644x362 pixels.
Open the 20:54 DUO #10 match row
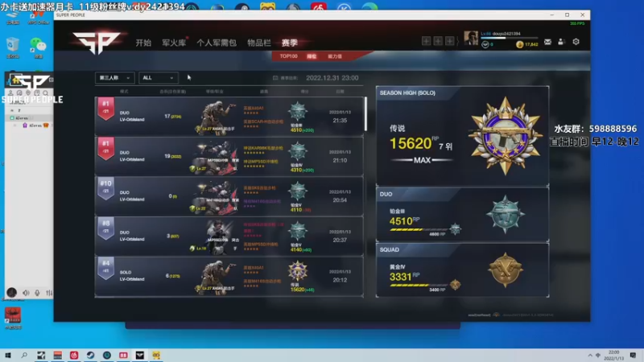pyautogui.click(x=229, y=195)
